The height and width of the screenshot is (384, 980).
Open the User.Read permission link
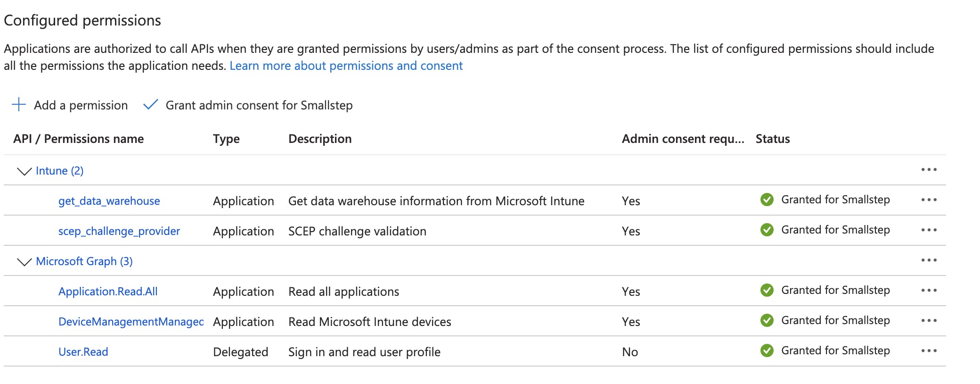[83, 352]
